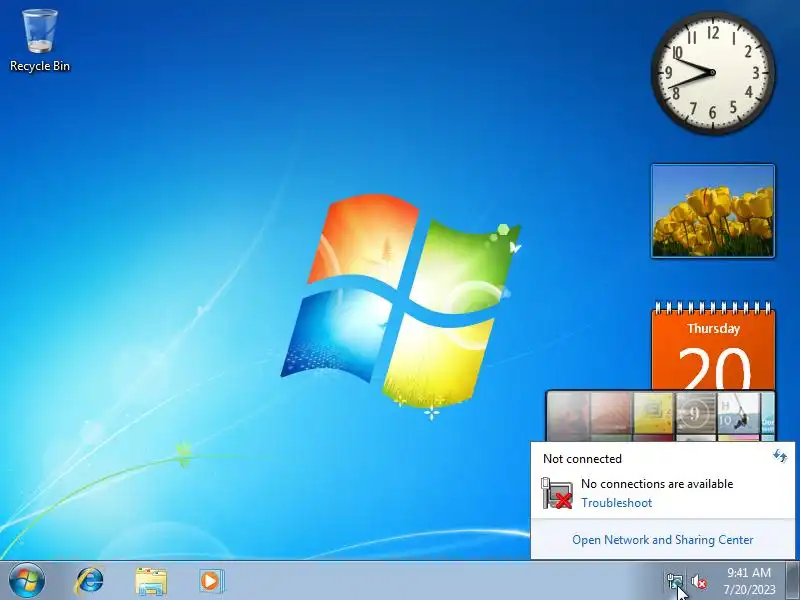Click the yellow tulips slideshow gadget
This screenshot has height=600, width=800.
click(x=713, y=211)
